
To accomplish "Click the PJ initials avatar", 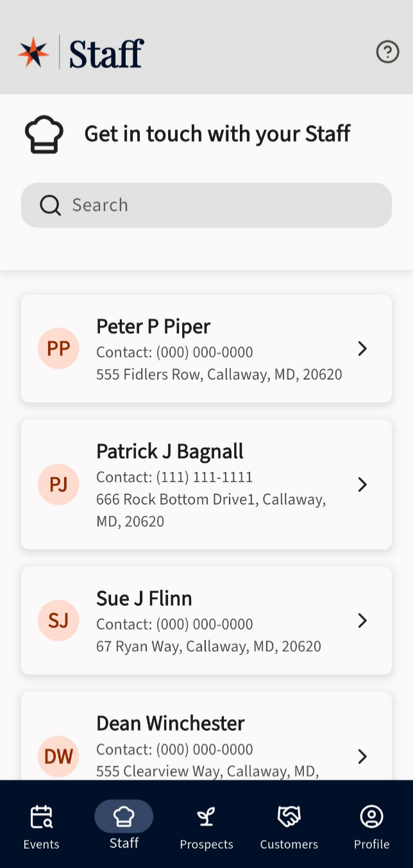I will click(58, 485).
